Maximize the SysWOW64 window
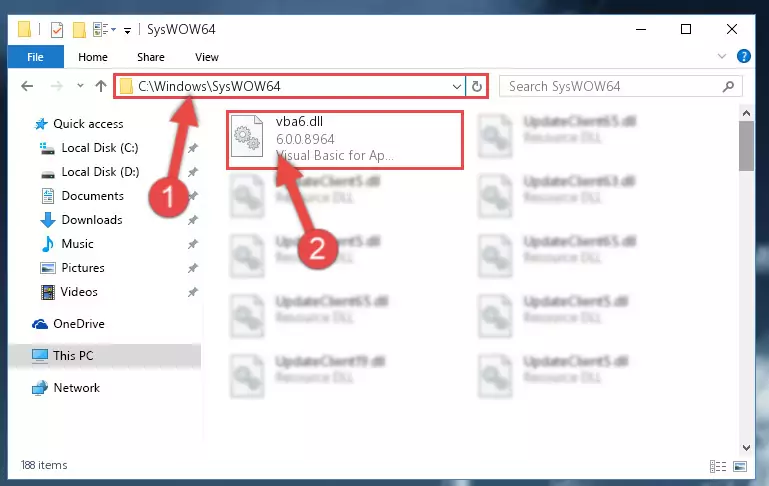Screen dimensions: 769x486 tap(686, 29)
